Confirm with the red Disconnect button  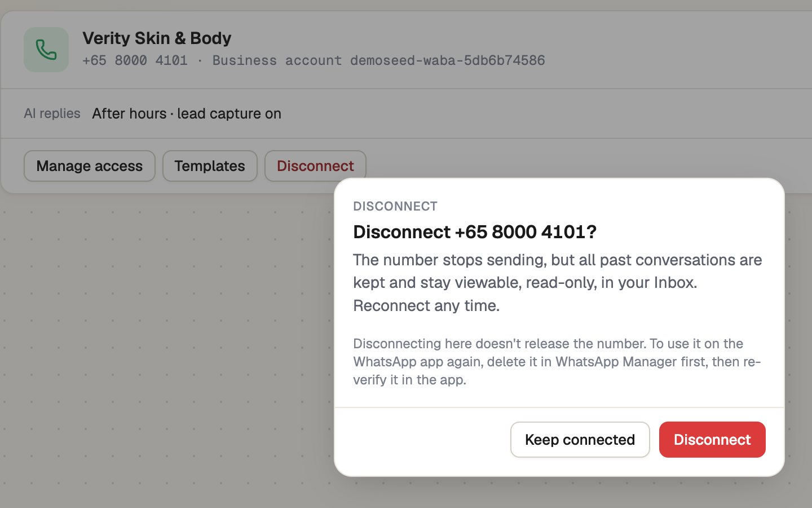coord(712,440)
